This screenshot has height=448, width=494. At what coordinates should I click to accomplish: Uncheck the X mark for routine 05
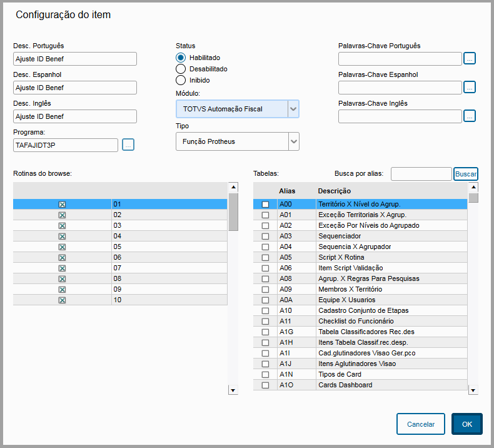62,247
